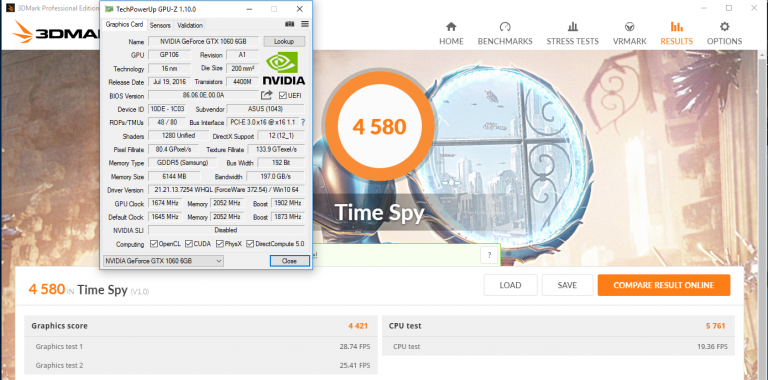Click COMPARE RESULT ONLINE button
768x380 pixels.
point(664,285)
